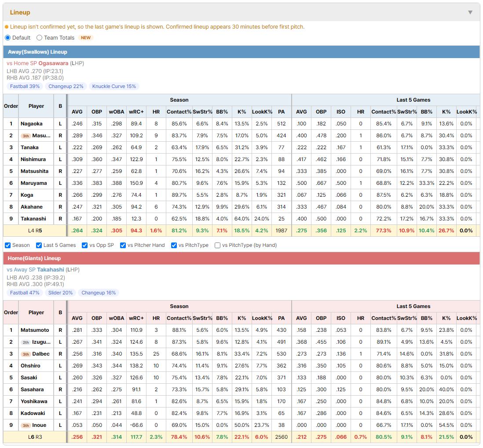The image size is (483, 448).
Task: Open player Matsumoto in the Giants lineup
Action: [35, 330]
